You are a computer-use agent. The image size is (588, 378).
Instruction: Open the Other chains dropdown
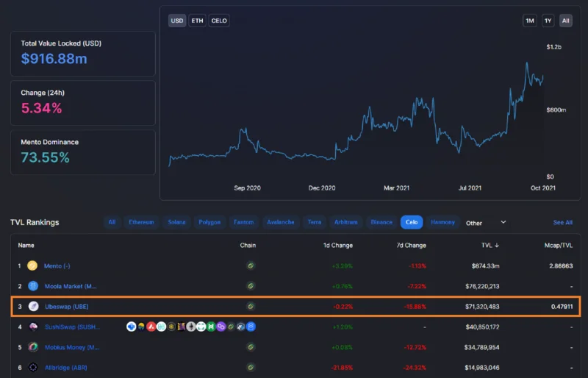click(486, 223)
